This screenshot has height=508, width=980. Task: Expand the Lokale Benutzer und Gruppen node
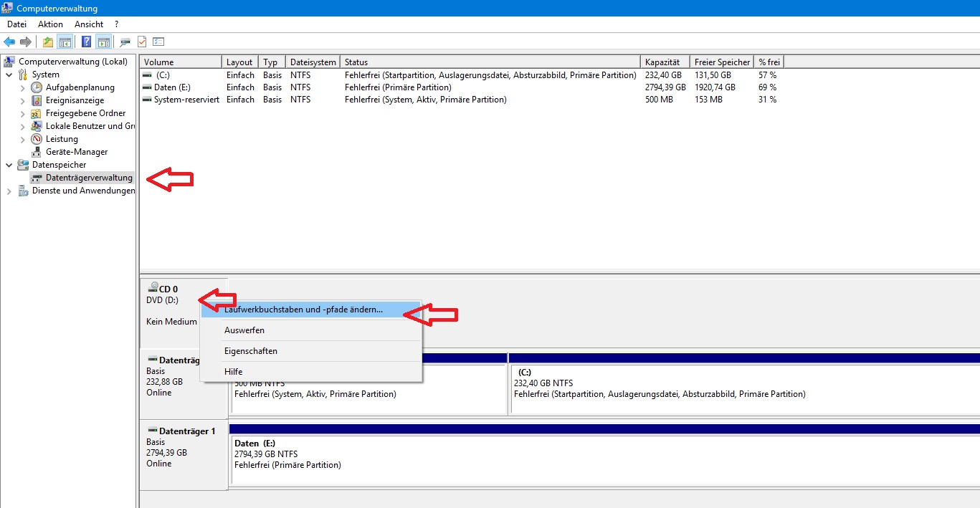point(22,126)
